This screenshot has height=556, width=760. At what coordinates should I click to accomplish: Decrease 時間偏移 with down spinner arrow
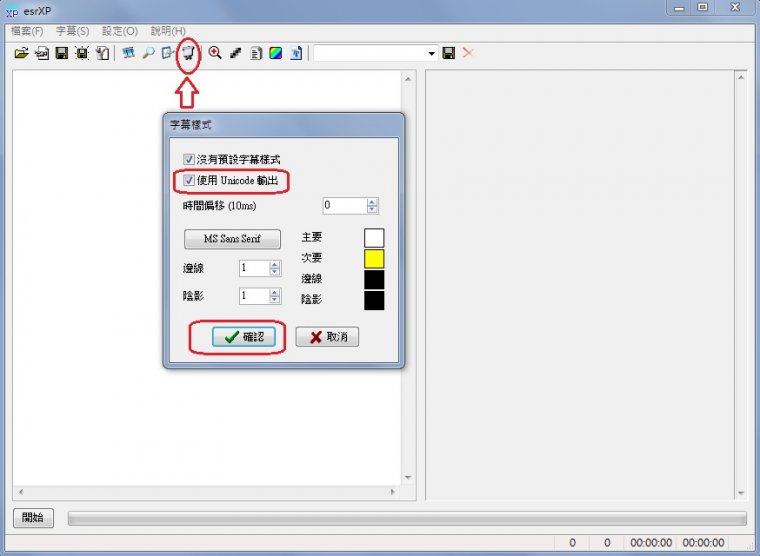point(372,209)
